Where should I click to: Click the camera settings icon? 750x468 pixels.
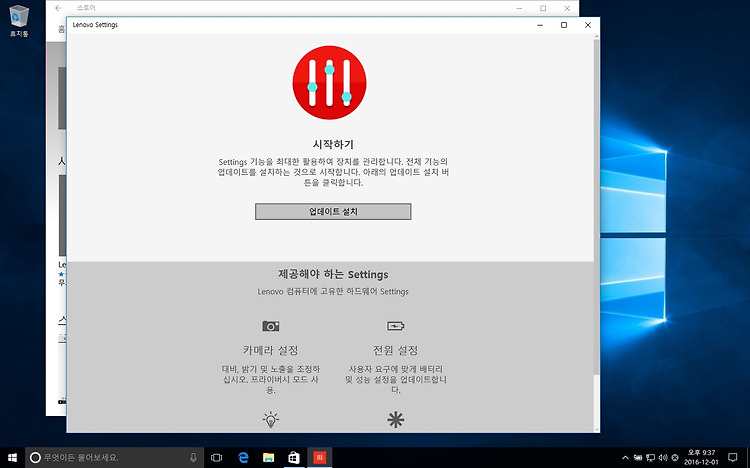click(x=271, y=326)
